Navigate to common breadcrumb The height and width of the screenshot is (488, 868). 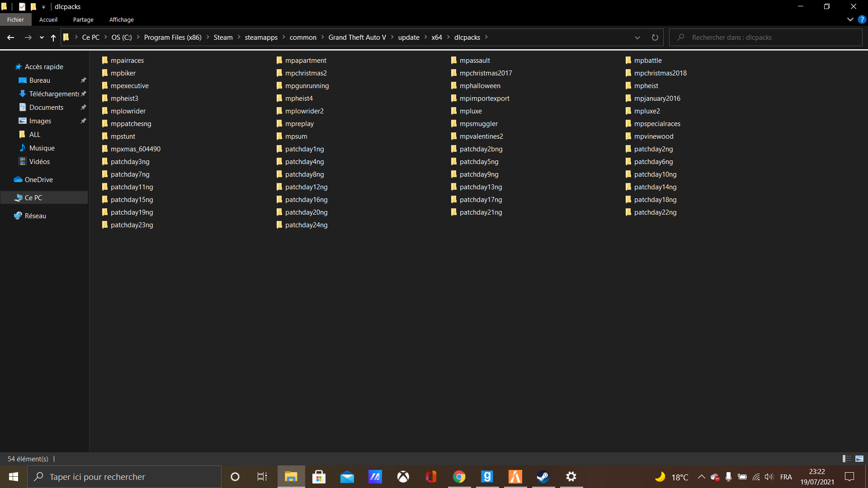click(303, 38)
